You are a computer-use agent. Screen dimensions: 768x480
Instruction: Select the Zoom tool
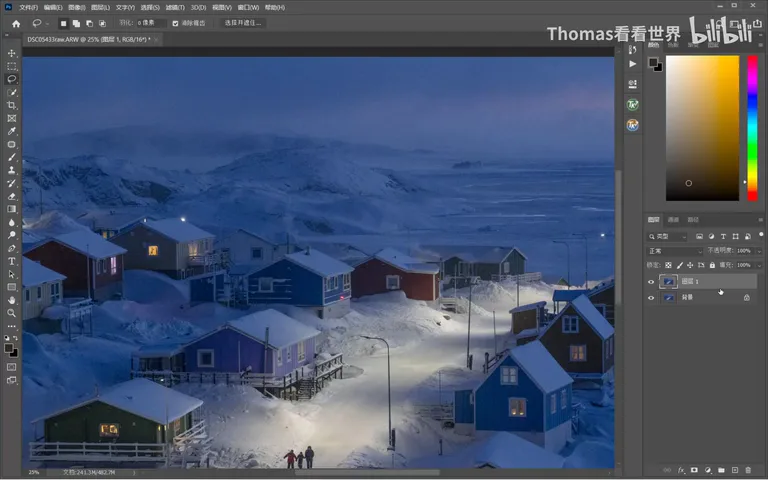12,313
